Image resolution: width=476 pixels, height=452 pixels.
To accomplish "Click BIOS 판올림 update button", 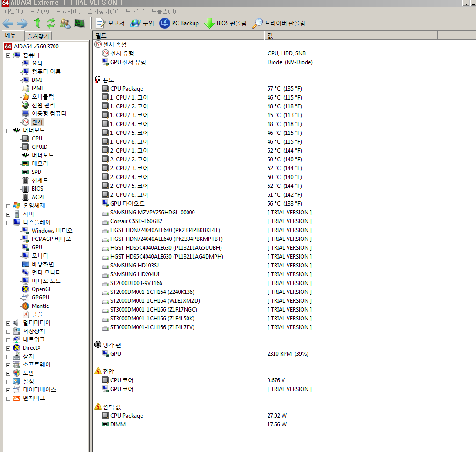I will 225,23.
